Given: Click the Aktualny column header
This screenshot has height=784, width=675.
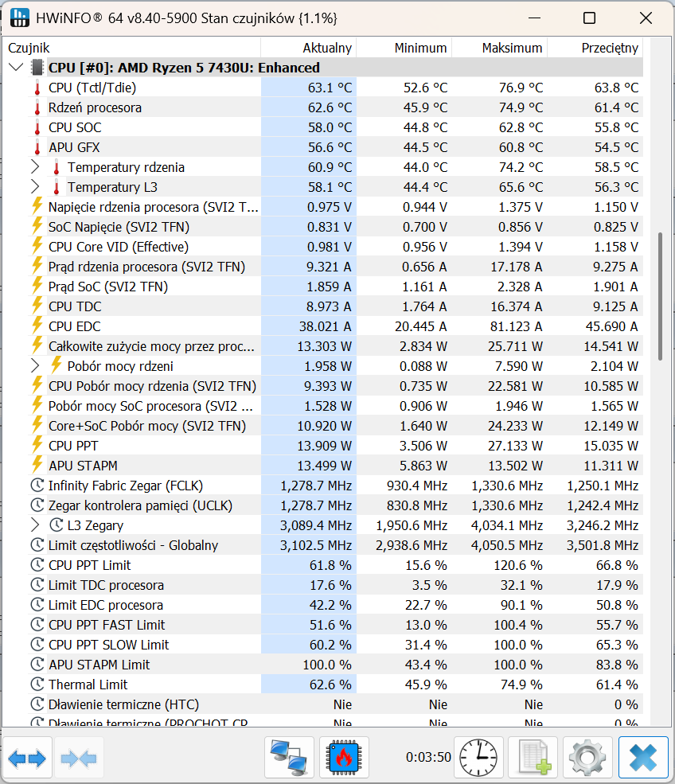Looking at the screenshot, I should coord(309,48).
